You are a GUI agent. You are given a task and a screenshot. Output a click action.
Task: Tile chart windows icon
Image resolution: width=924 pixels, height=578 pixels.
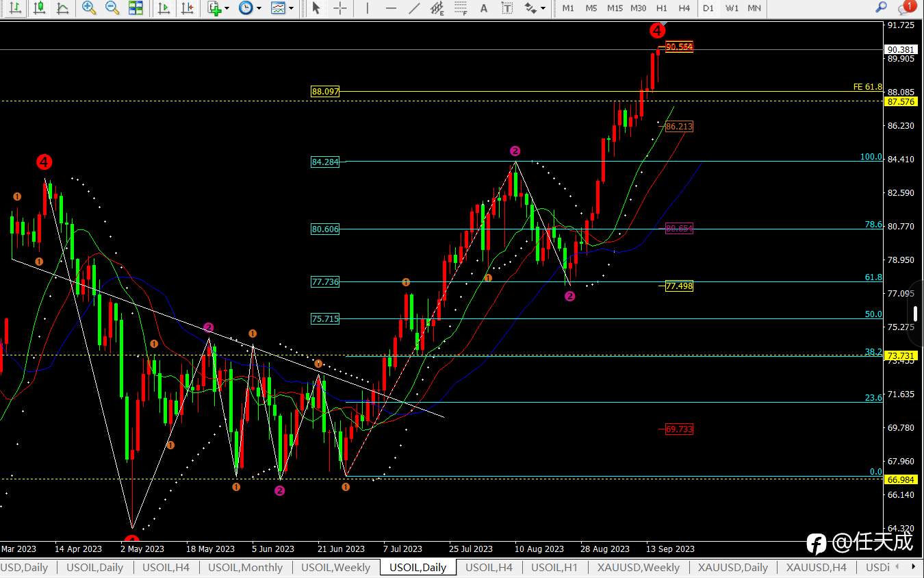pos(136,8)
